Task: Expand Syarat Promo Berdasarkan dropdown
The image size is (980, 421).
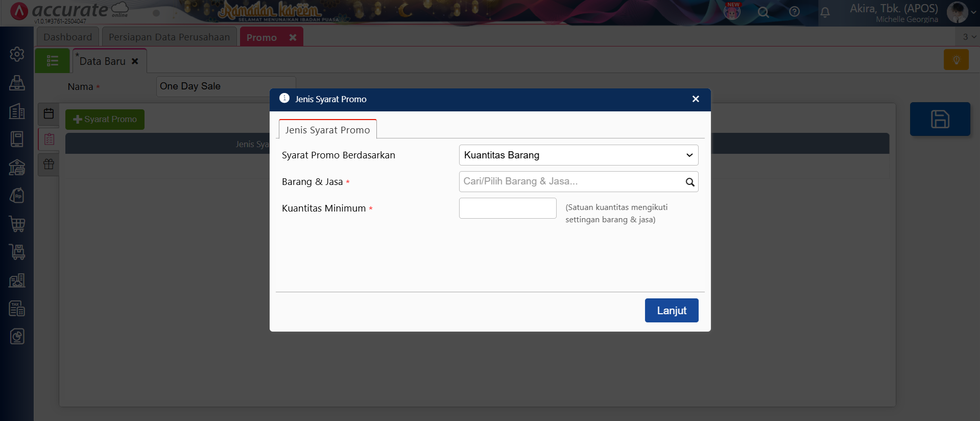Action: 578,155
